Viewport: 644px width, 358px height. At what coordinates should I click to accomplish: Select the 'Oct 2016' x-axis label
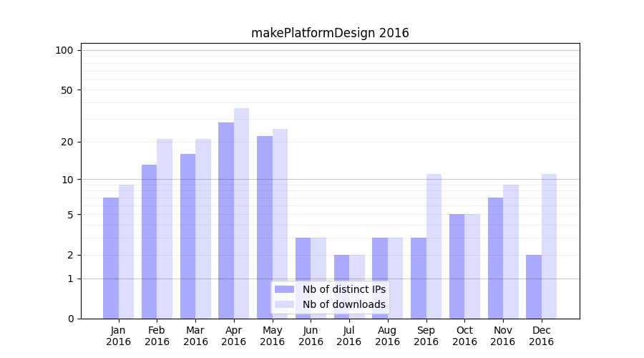464,336
